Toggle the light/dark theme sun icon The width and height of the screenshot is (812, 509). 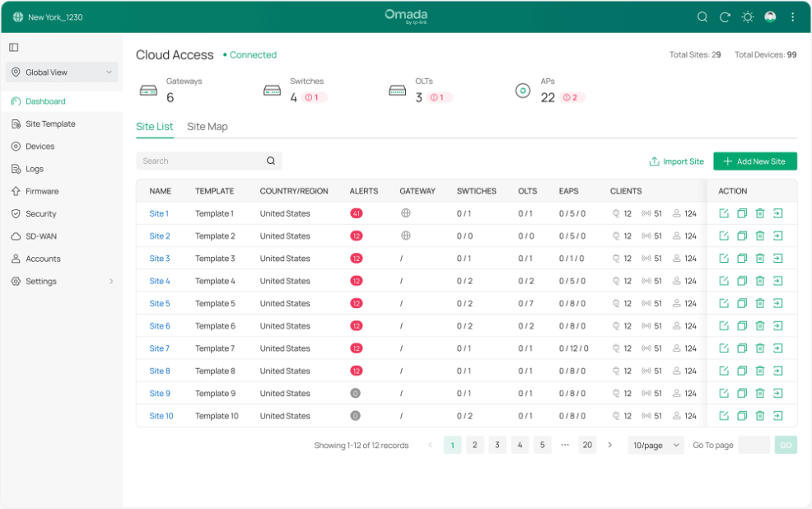point(748,16)
